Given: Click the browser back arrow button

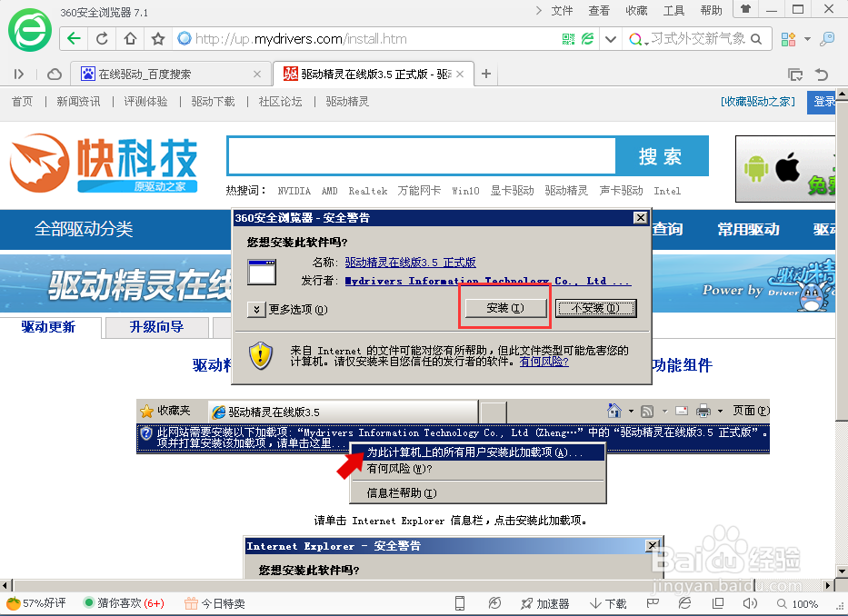Looking at the screenshot, I should 75,39.
